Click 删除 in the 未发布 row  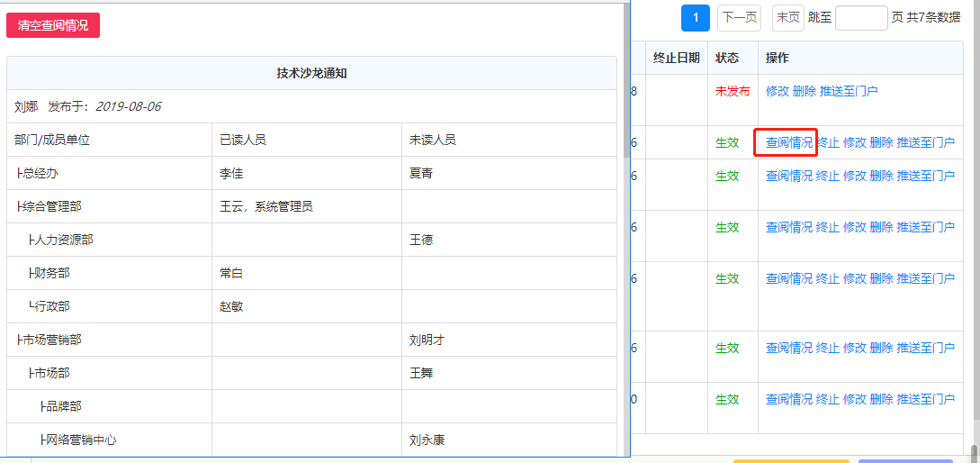coord(805,91)
